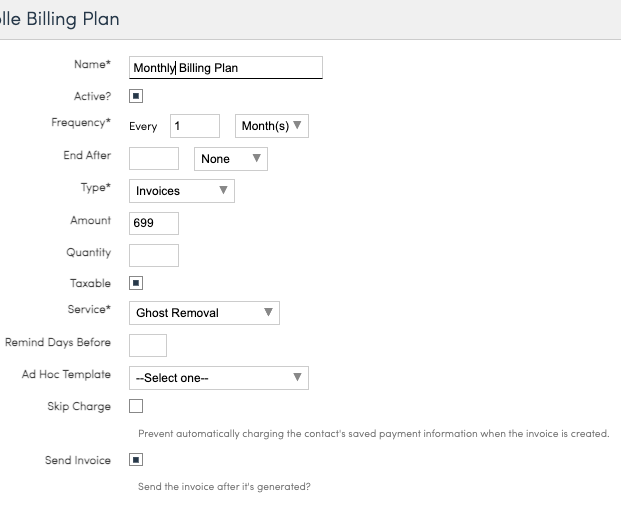Screen dimensions: 621x509
Task: Click the Remind Days Before field
Action: pos(148,344)
